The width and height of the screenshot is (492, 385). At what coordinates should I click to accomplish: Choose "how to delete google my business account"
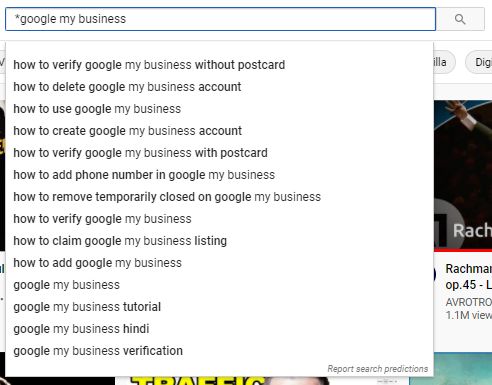point(219,87)
